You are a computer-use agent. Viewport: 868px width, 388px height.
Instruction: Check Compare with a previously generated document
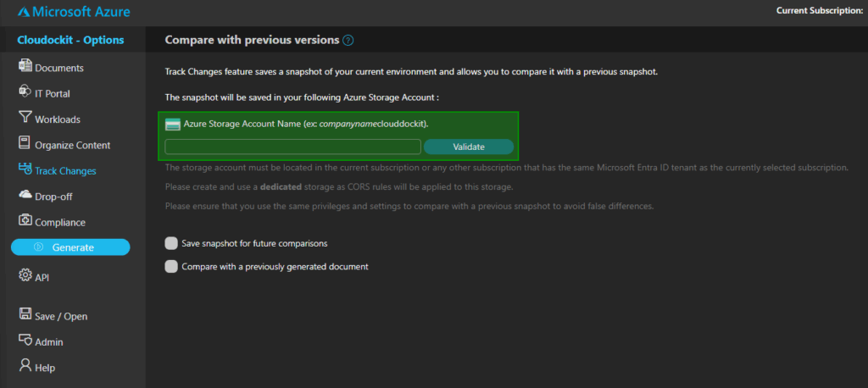171,266
